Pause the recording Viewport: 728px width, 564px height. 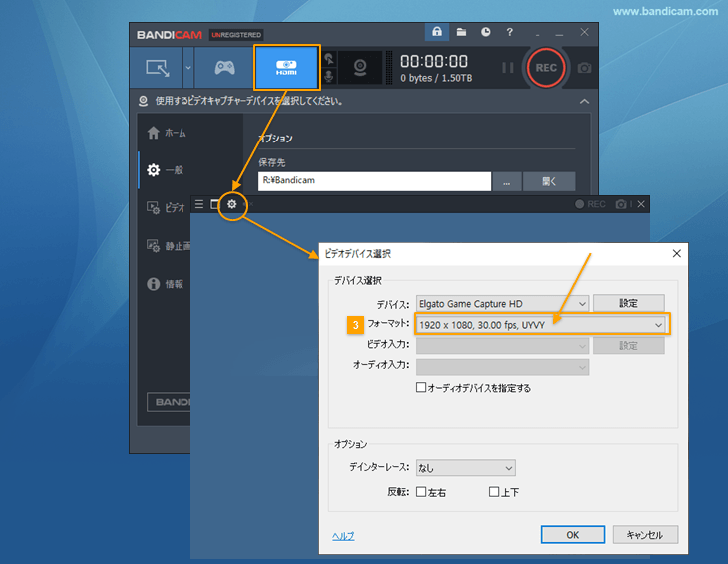point(508,68)
